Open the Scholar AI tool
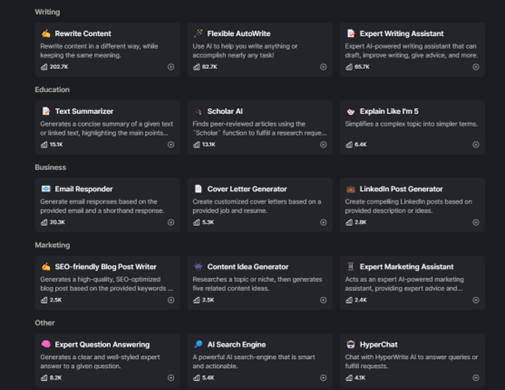Viewport: 505px width, 390px height. click(x=225, y=111)
